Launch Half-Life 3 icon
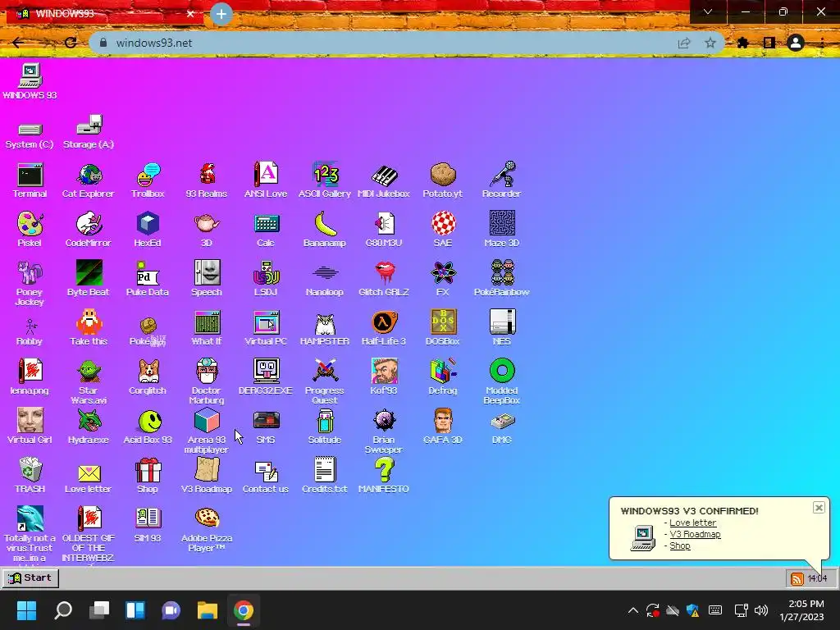This screenshot has width=840, height=630. pyautogui.click(x=384, y=328)
